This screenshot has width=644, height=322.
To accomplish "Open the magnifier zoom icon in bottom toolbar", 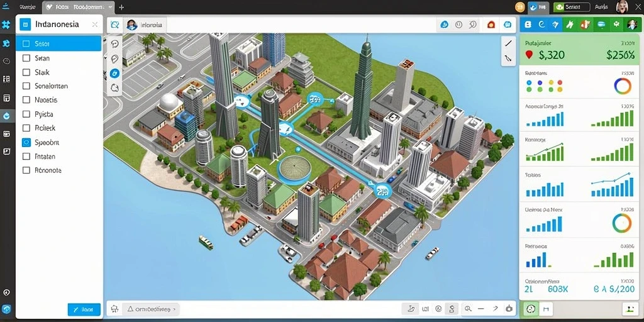I will tap(468, 308).
